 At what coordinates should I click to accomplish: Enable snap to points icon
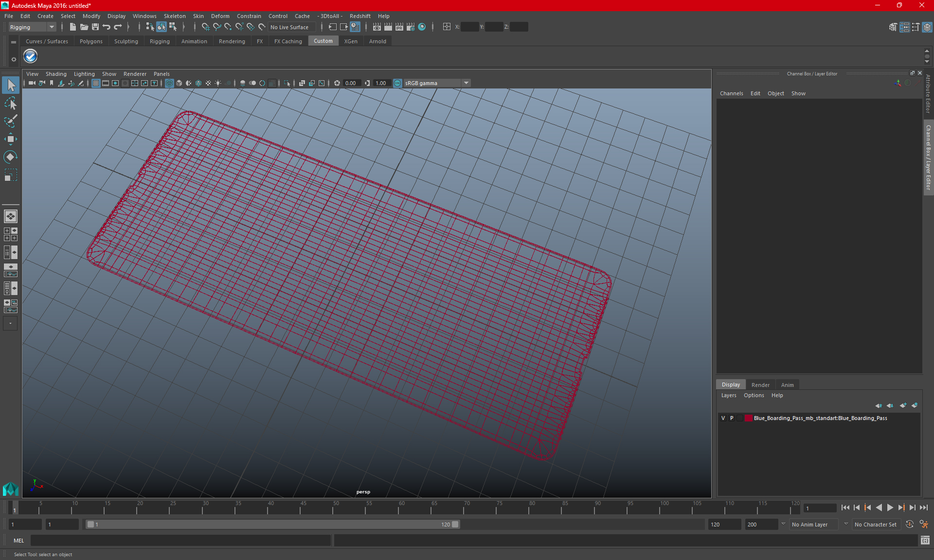[x=228, y=27]
